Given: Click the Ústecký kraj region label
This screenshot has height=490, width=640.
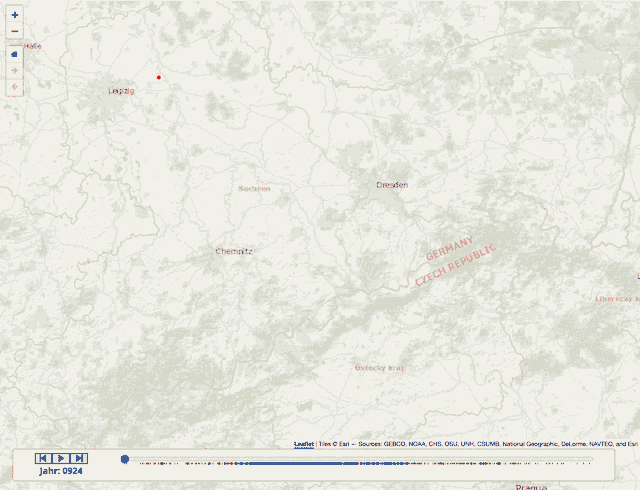Looking at the screenshot, I should coord(379,368).
